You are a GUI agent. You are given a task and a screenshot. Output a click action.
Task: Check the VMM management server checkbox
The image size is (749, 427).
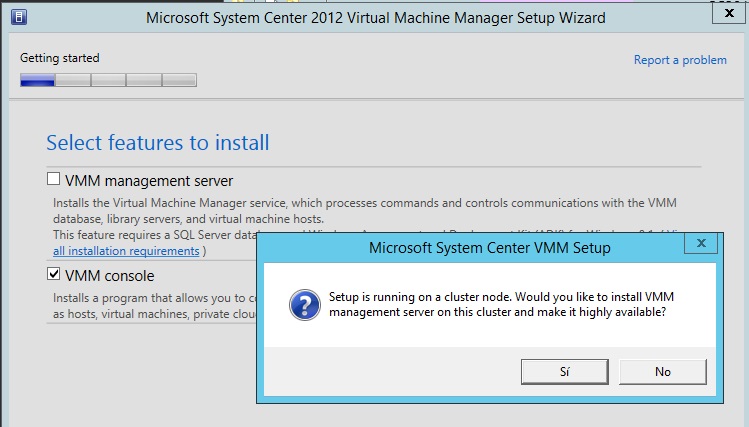tap(54, 180)
